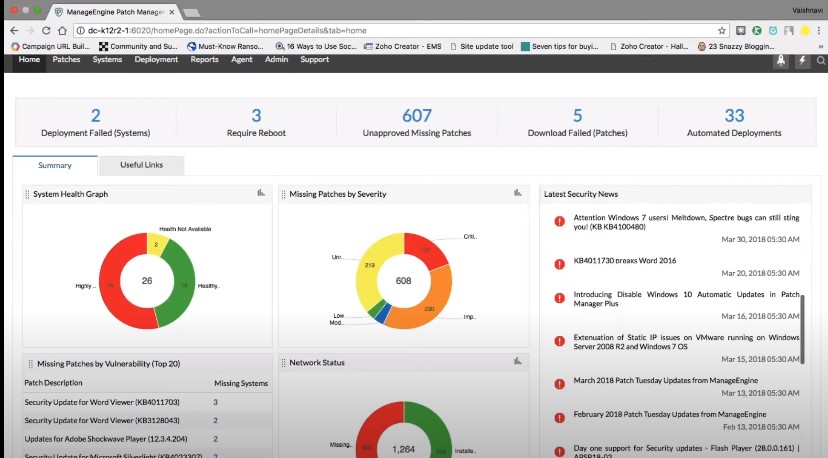Switch to the Useful Links tab
Screen dimensions: 828x458
[x=142, y=165]
